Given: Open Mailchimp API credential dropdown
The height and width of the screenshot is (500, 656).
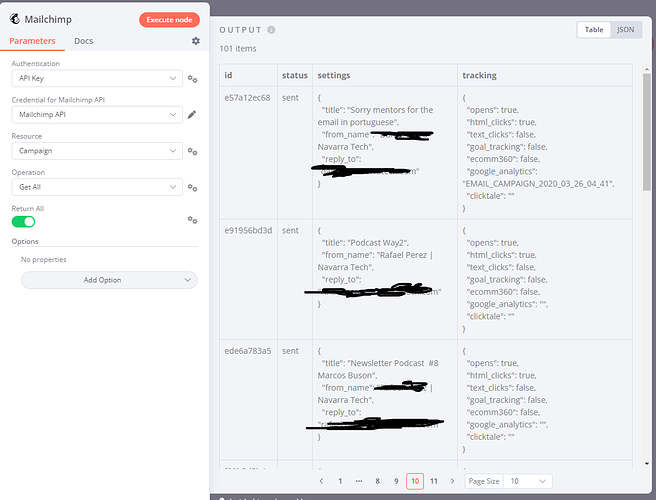Looking at the screenshot, I should pos(97,115).
